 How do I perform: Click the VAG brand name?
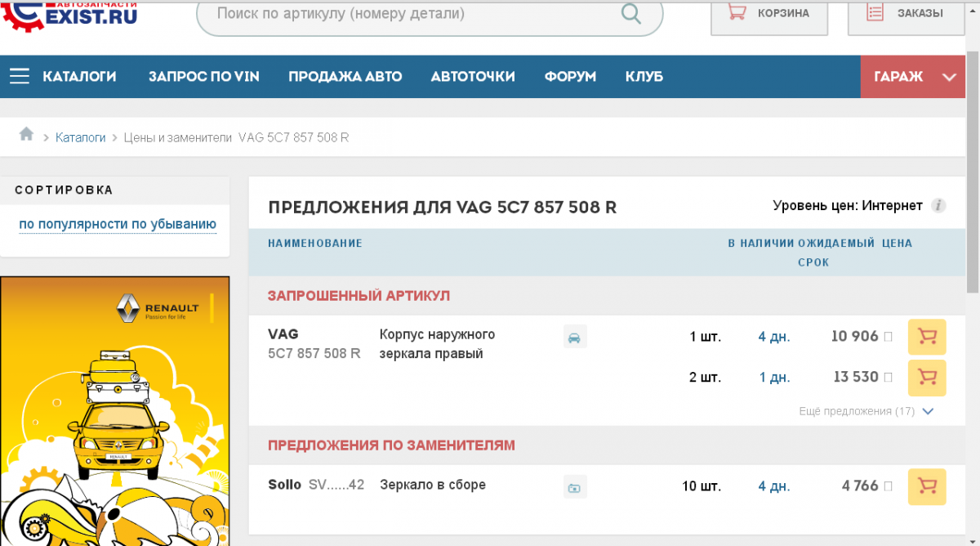click(x=283, y=333)
